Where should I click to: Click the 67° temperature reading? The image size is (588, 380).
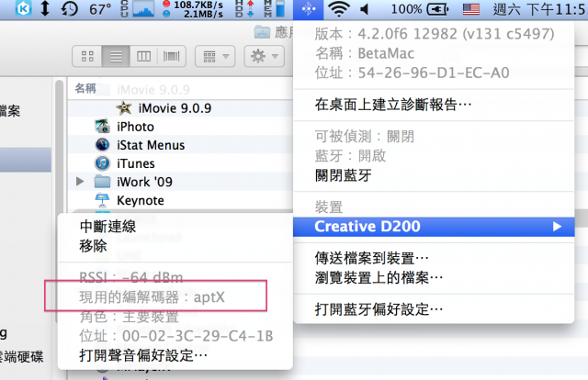pos(100,9)
